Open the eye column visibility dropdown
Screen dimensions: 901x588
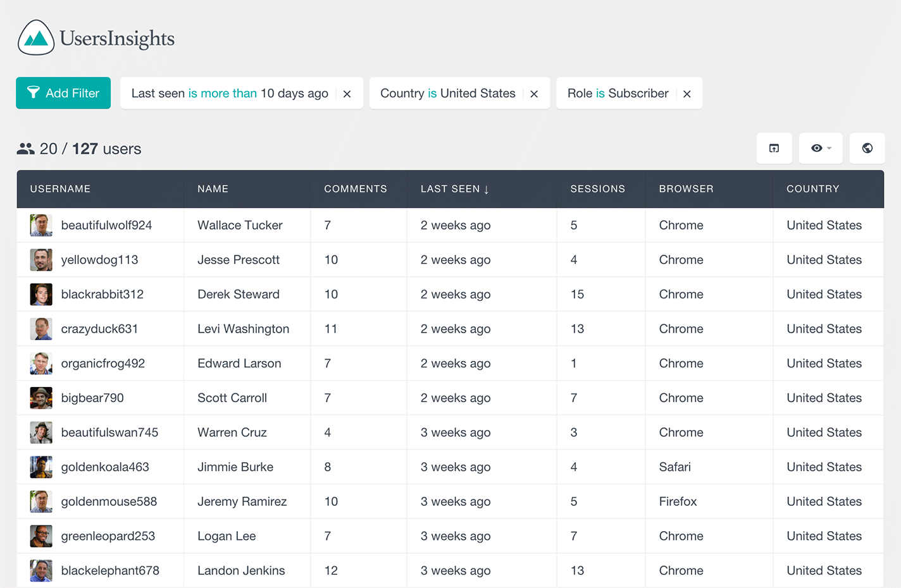point(821,148)
